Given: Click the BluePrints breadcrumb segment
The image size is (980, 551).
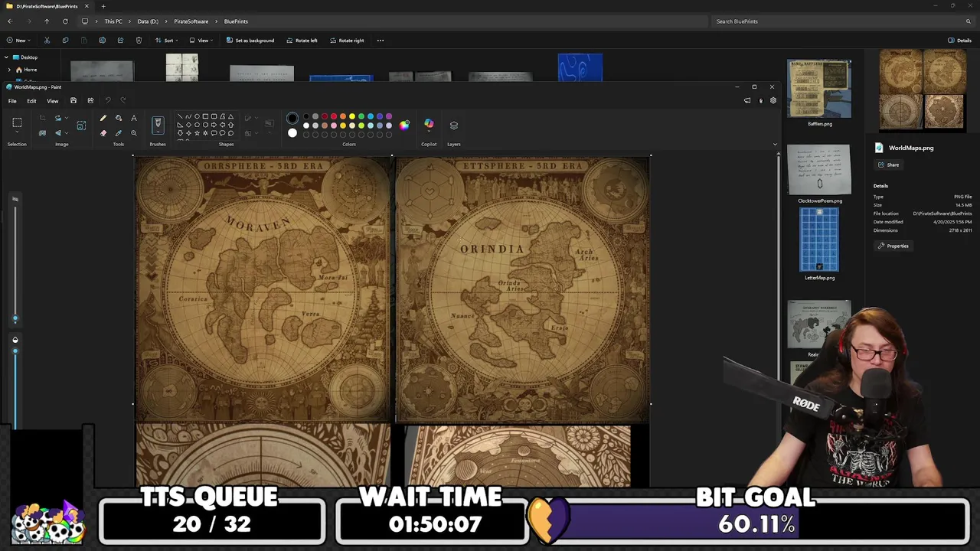Looking at the screenshot, I should [236, 21].
